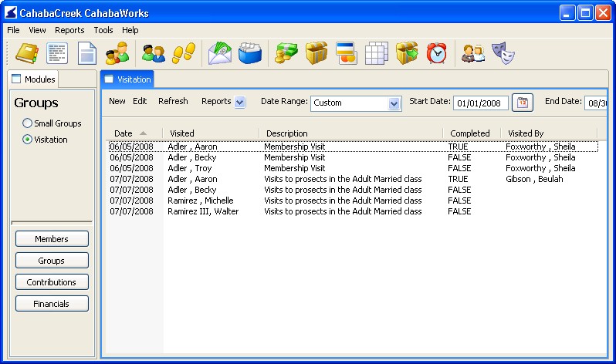The image size is (616, 364).
Task: Expand the Date Range dropdown
Action: point(394,103)
